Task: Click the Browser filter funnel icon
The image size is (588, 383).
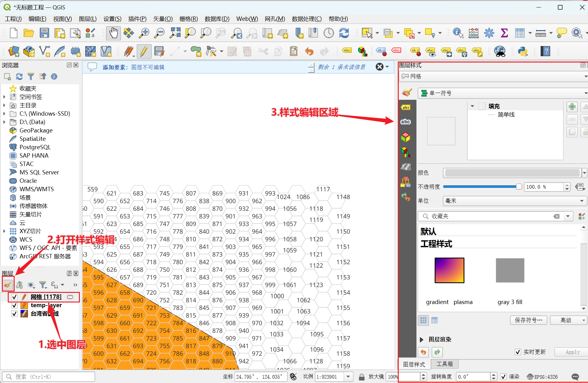Action: (x=31, y=76)
